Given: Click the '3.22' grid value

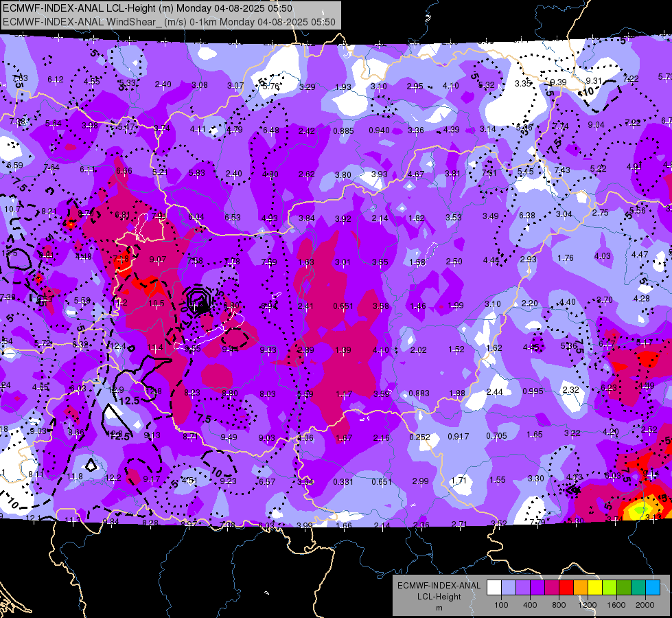Looking at the screenshot, I should coord(572,433).
